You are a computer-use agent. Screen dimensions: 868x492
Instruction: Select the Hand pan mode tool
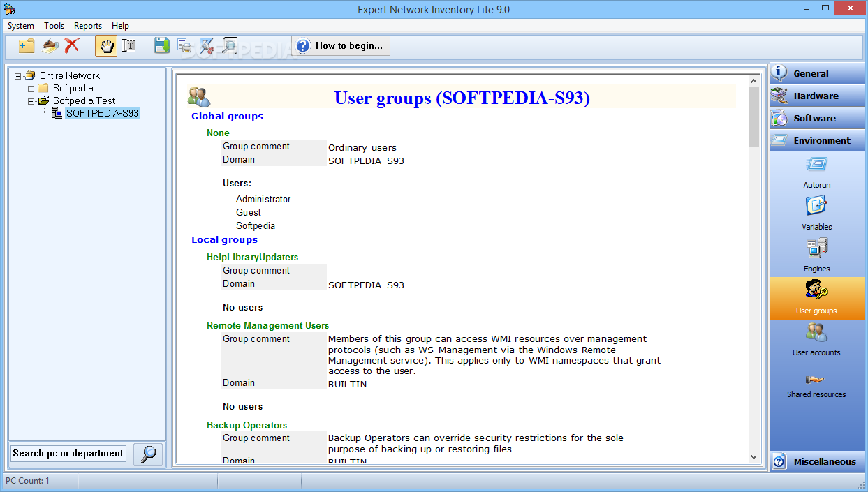[106, 46]
